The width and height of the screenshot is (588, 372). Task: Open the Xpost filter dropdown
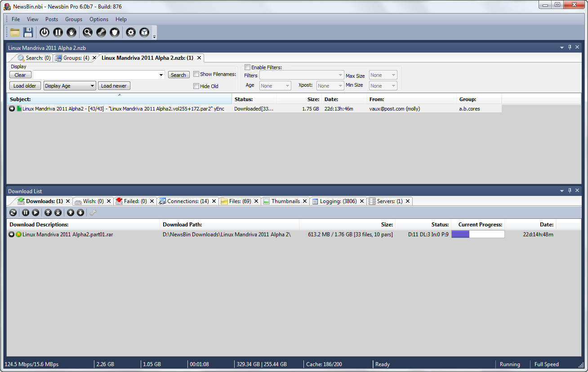[x=330, y=86]
